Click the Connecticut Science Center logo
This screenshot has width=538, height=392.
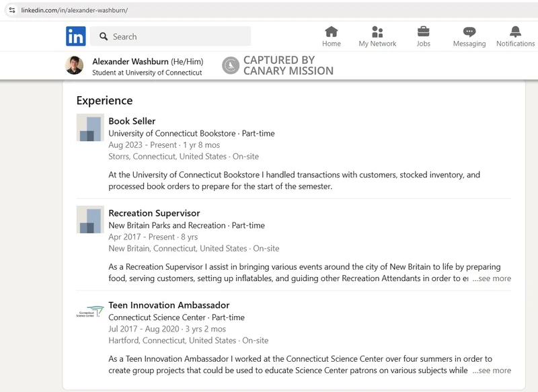[90, 311]
